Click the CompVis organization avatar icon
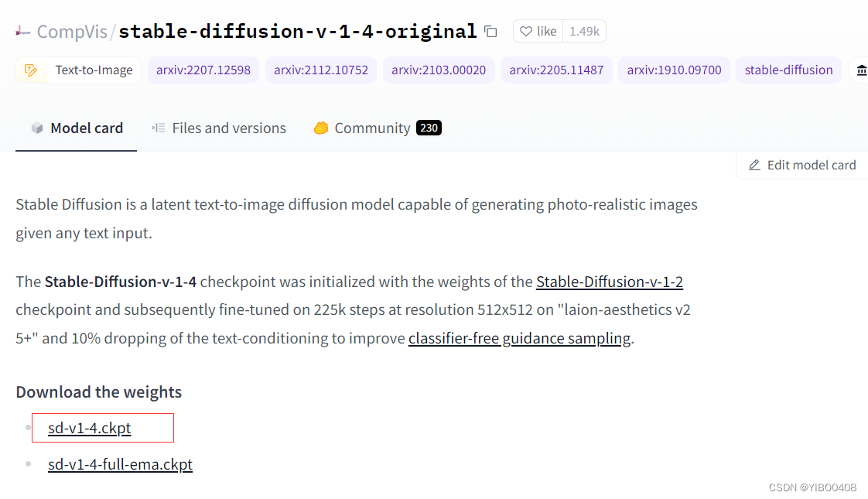 point(23,32)
